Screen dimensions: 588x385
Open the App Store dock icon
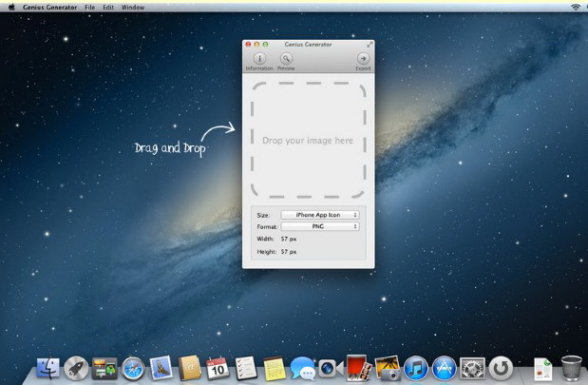[444, 368]
